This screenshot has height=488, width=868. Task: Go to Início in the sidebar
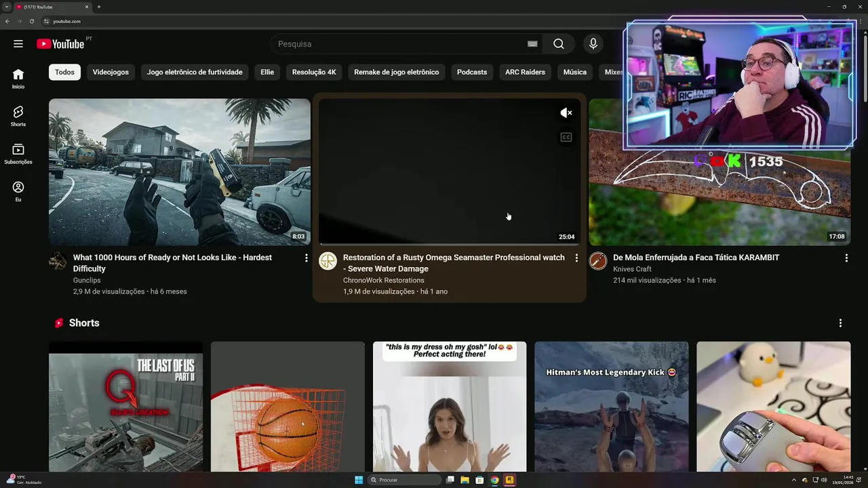(x=18, y=79)
